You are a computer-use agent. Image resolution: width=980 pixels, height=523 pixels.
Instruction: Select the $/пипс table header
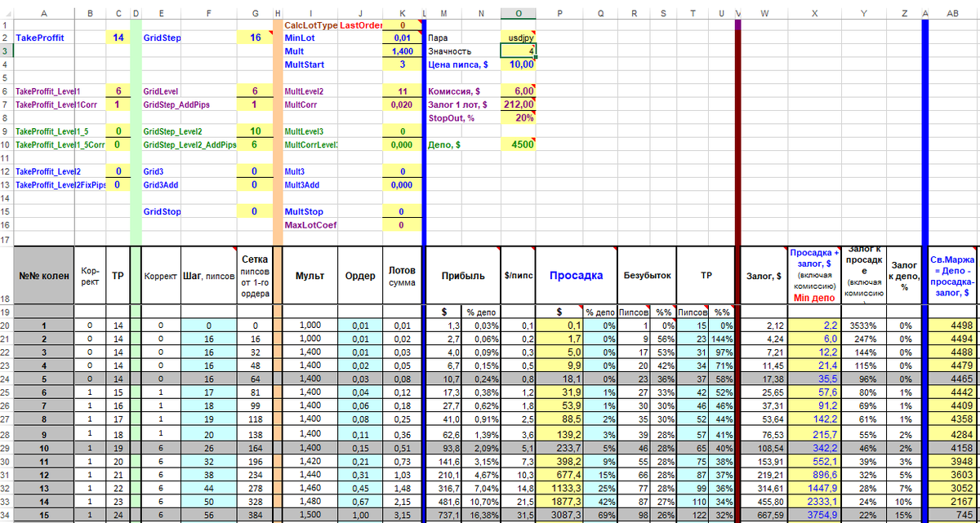(519, 275)
